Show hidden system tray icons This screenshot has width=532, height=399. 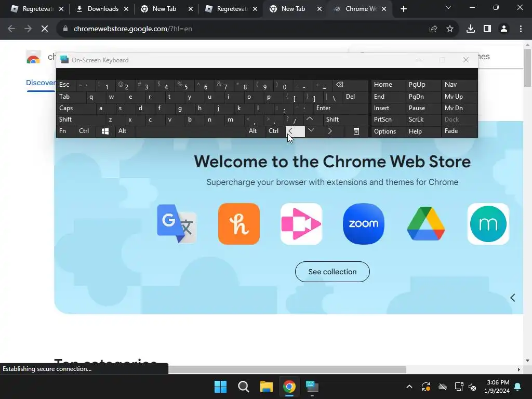[409, 387]
